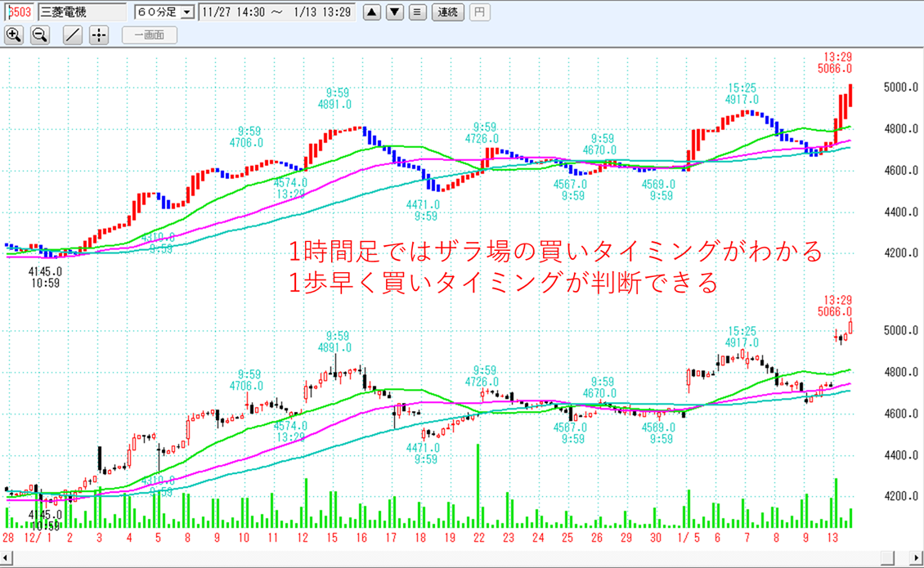The width and height of the screenshot is (924, 568).
Task: Open the three-line list menu icon
Action: coord(417,12)
